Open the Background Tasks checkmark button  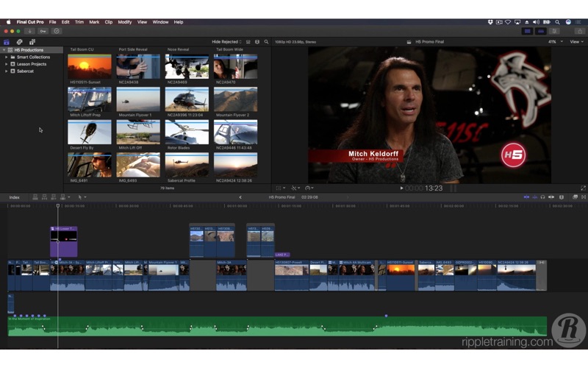[x=57, y=31]
